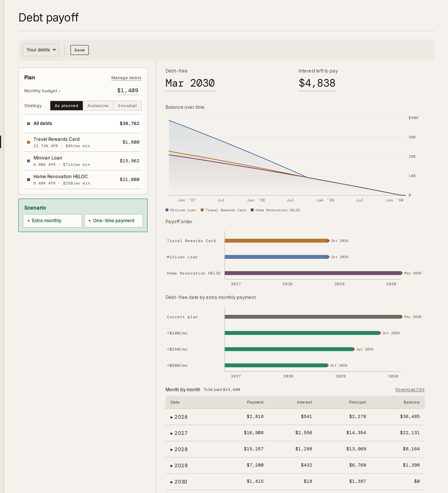
Task: Click the purple HELOC swatch in Plan
Action: pos(29,180)
